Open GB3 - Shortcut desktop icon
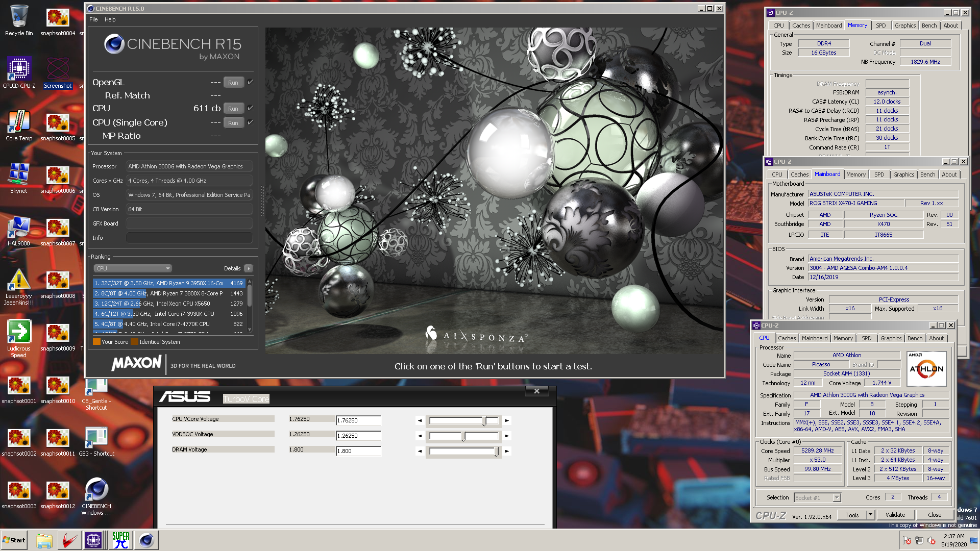 pos(96,441)
